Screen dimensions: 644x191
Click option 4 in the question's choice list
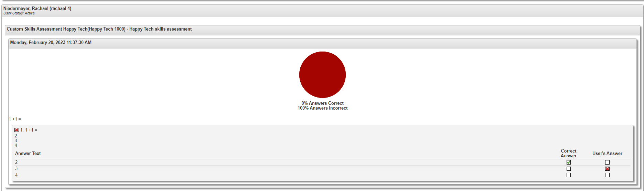16,146
